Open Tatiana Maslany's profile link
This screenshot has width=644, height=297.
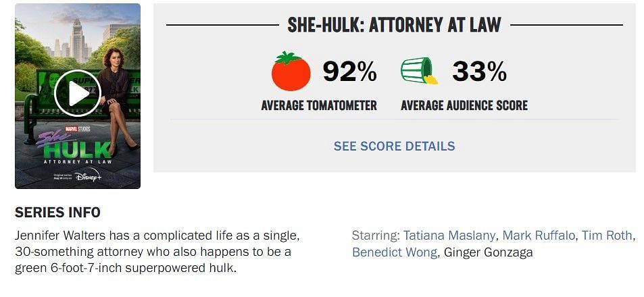coord(450,236)
